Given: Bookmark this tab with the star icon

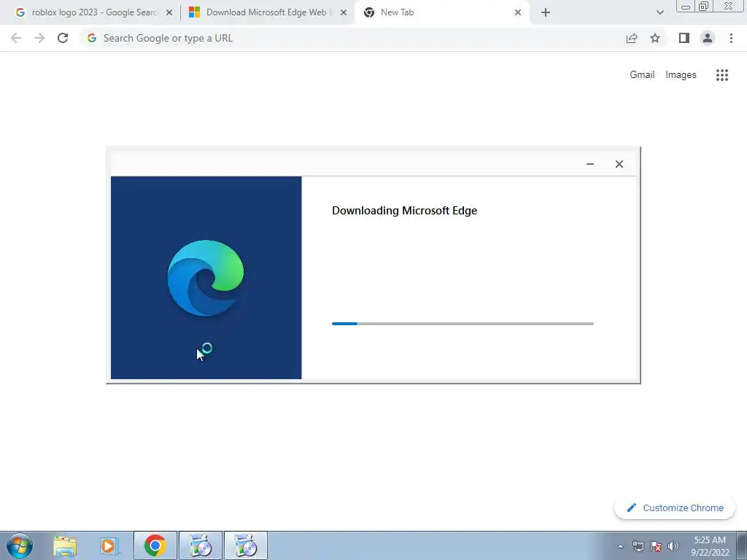Looking at the screenshot, I should 655,38.
